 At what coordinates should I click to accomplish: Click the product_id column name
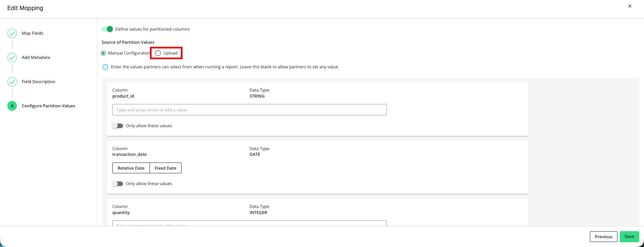tap(123, 96)
